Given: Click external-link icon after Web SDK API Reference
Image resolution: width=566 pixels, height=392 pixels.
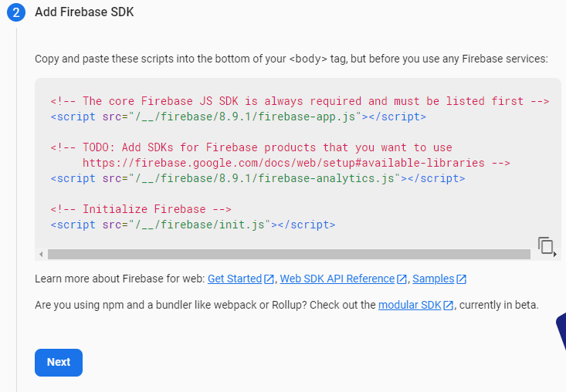Looking at the screenshot, I should click(402, 279).
